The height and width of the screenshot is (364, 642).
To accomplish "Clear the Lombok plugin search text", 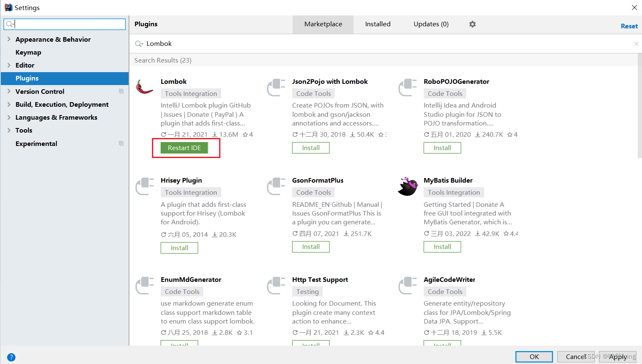I will pos(636,44).
